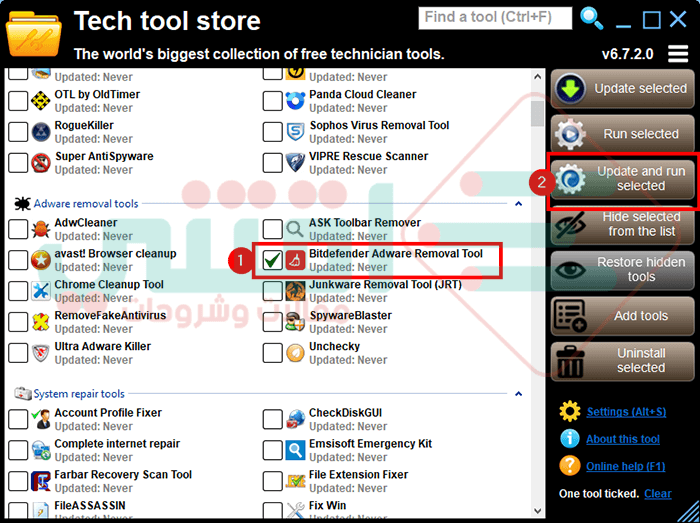
Task: Click the Unchecky icon
Action: [295, 353]
